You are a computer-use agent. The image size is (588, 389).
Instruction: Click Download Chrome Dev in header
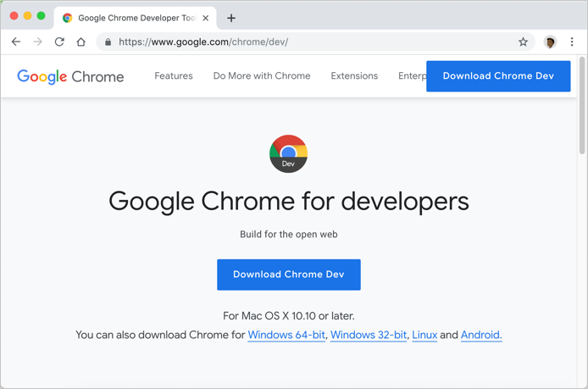(498, 76)
